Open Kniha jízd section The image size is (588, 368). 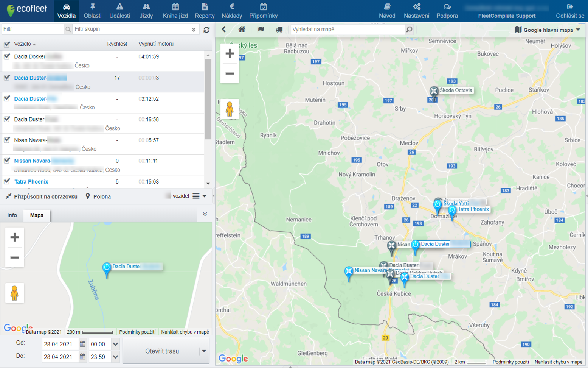click(175, 11)
